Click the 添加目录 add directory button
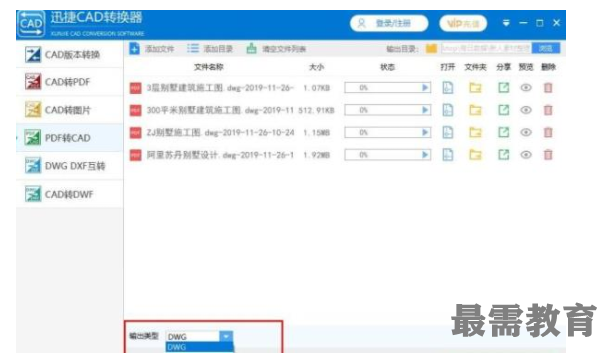The image size is (603, 360). tap(210, 49)
